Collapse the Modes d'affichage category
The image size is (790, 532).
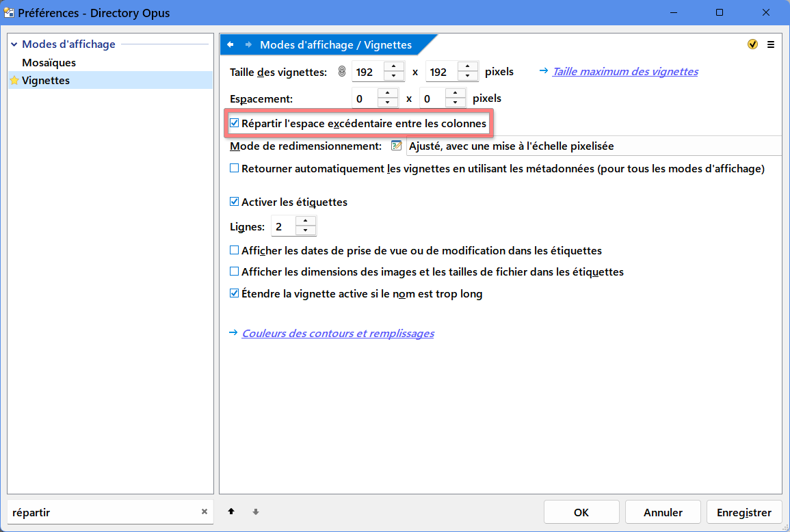(x=14, y=44)
